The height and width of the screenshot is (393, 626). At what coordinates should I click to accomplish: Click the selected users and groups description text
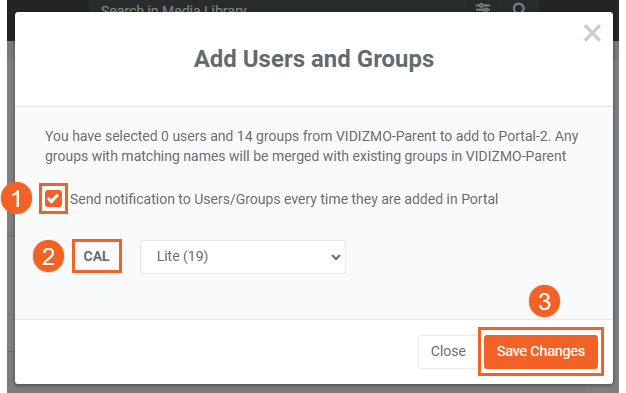[311, 146]
